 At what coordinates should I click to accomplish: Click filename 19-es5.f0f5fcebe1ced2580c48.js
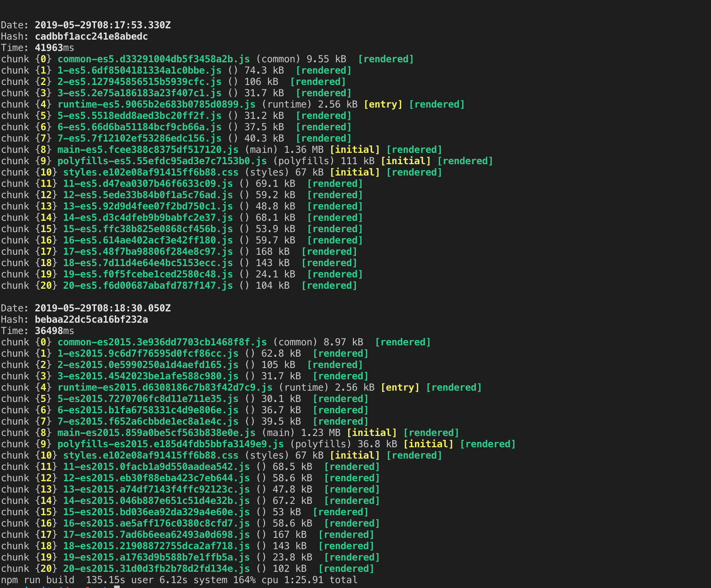tap(148, 274)
